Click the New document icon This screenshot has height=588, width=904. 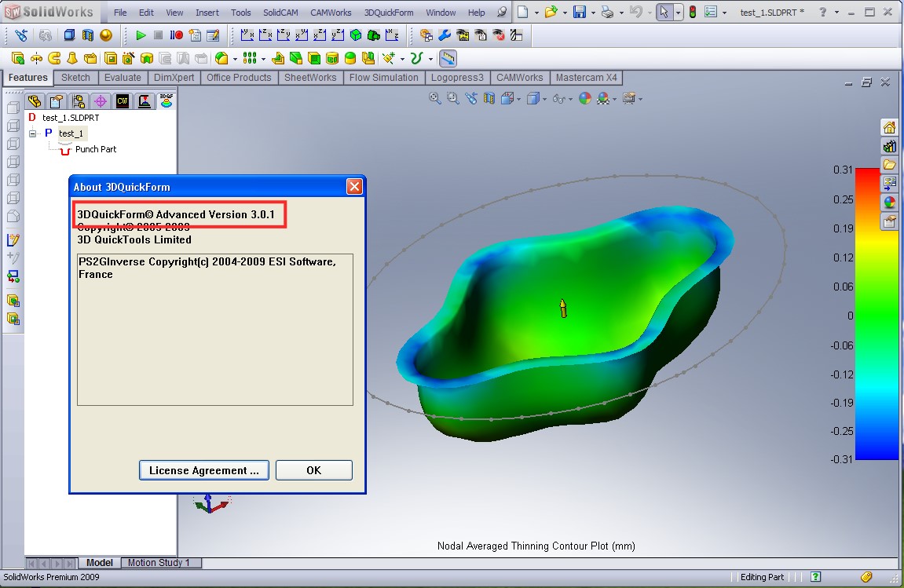click(522, 12)
